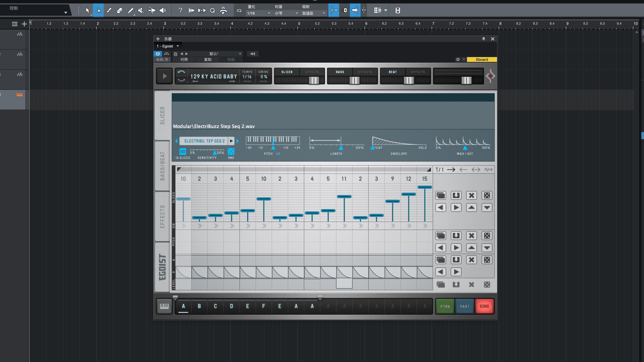Open the snap 自适应 dropdown

click(314, 13)
